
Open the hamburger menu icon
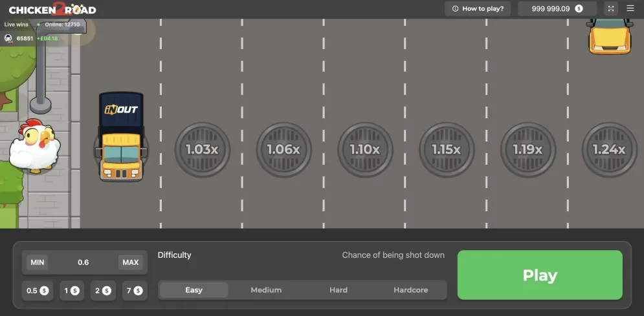click(x=630, y=8)
